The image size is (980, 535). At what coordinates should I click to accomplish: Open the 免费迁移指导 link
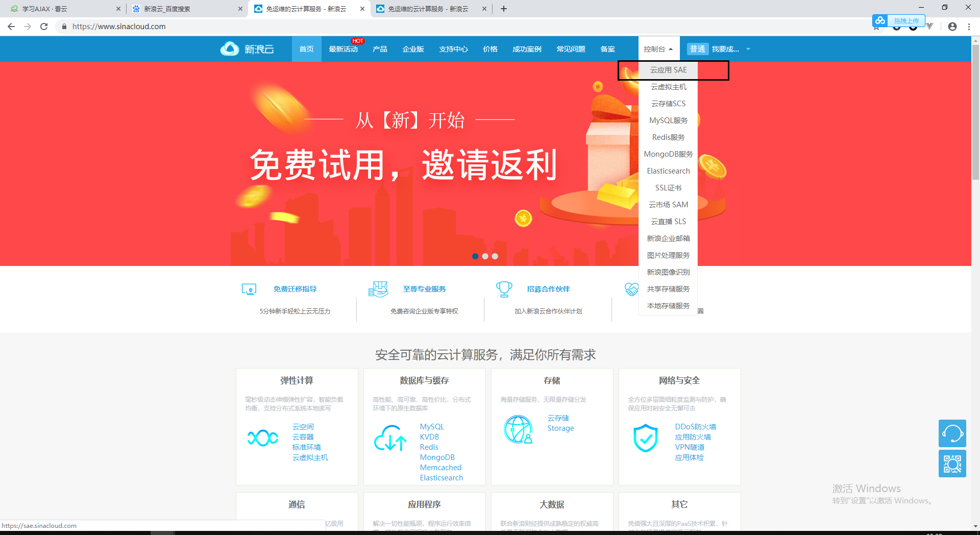(295, 289)
